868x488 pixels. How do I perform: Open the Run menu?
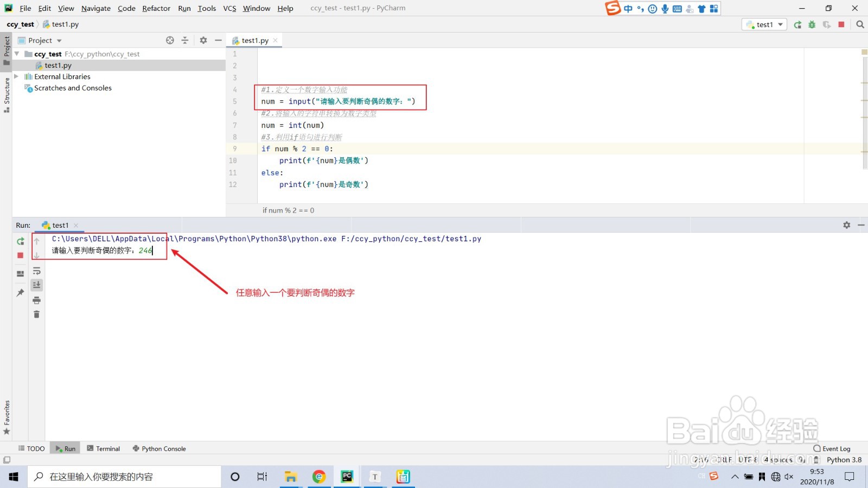(184, 8)
